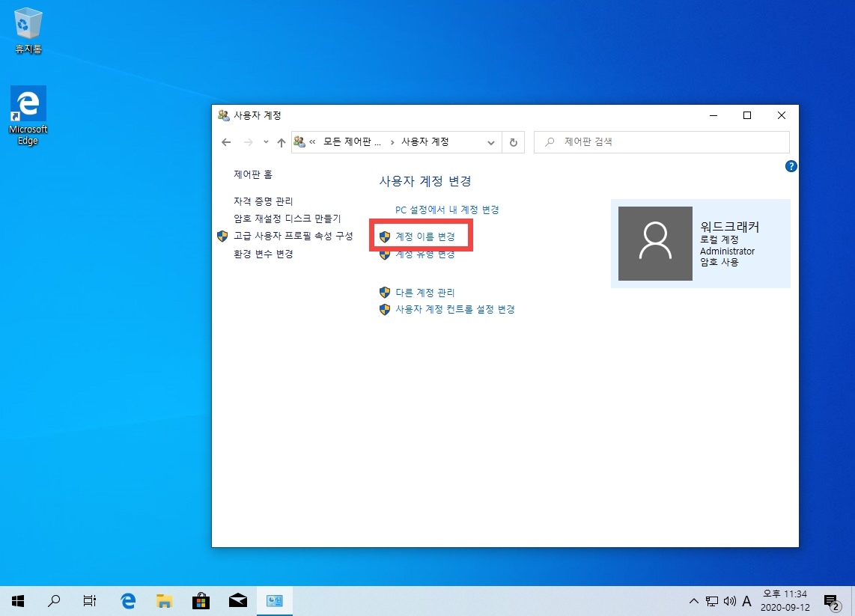Image resolution: width=855 pixels, height=616 pixels.
Task: Click the back navigation arrow
Action: [226, 141]
